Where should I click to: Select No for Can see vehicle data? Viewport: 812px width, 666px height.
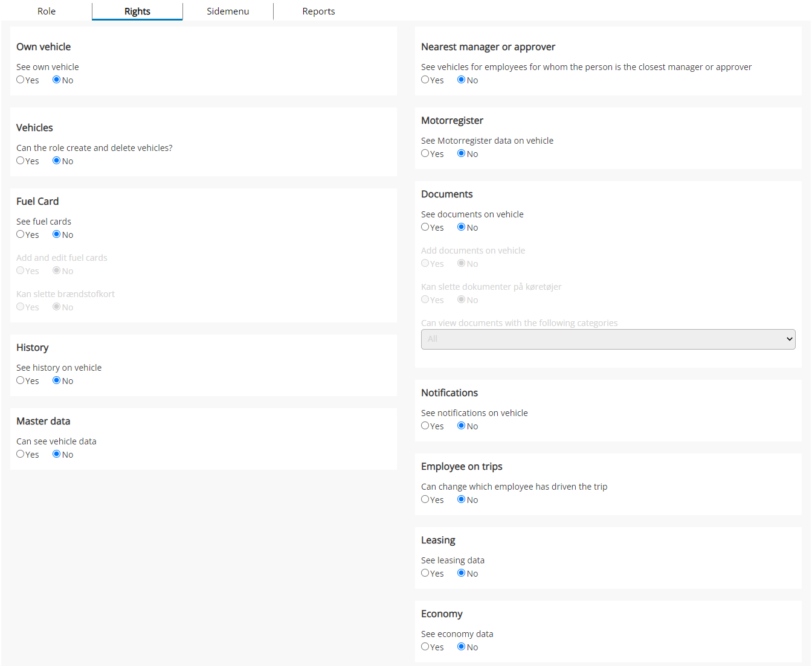(57, 454)
